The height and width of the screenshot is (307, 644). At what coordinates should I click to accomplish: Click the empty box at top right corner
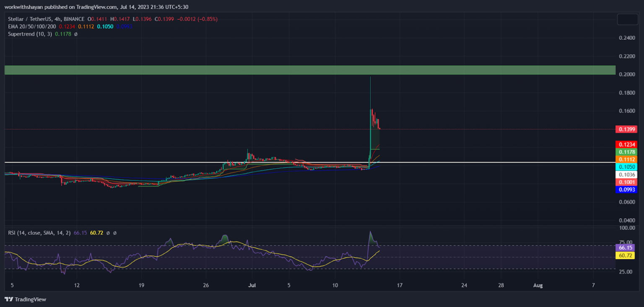[x=627, y=20]
